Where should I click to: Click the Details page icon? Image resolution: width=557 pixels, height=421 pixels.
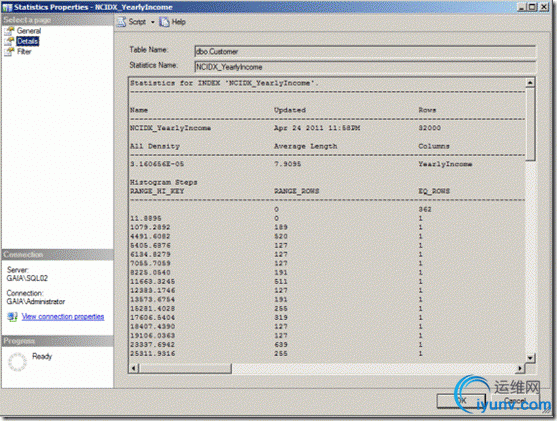(x=10, y=41)
